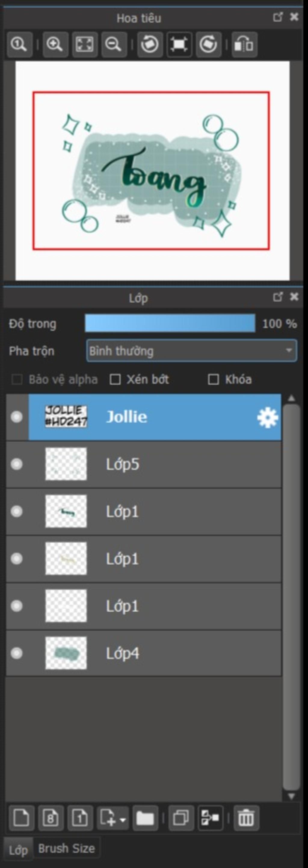Open Pha trộn blending mode dropdown

pyautogui.click(x=192, y=351)
